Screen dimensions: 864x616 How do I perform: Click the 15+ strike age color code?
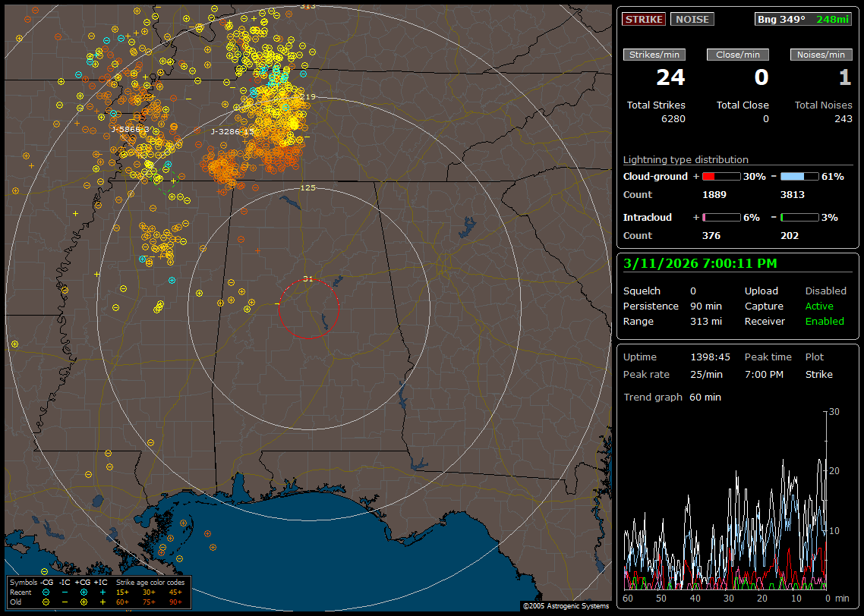pos(122,592)
